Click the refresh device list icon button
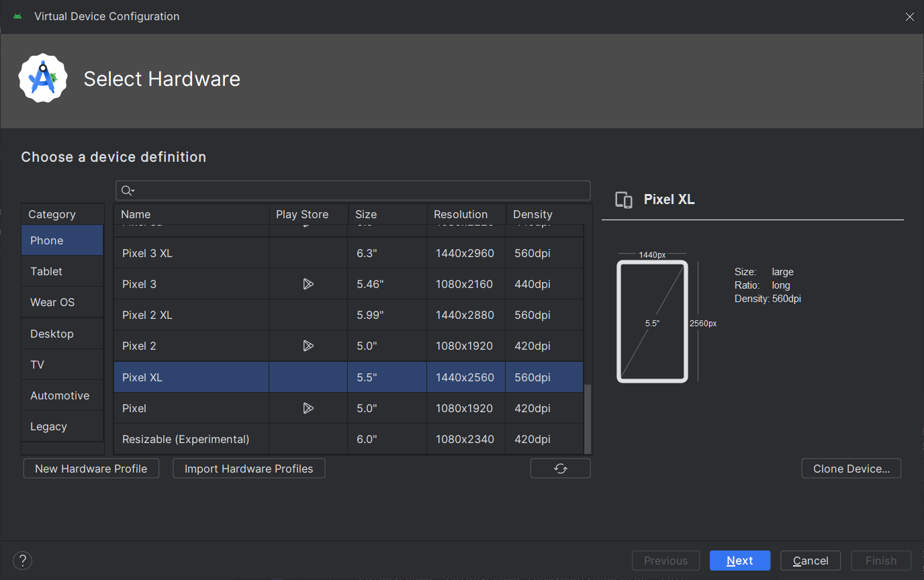The height and width of the screenshot is (580, 924). (x=560, y=469)
